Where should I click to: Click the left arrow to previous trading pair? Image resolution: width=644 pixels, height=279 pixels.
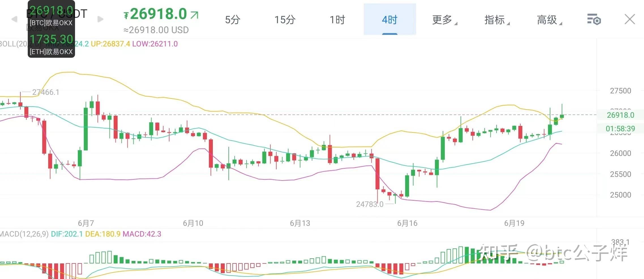coord(14,19)
